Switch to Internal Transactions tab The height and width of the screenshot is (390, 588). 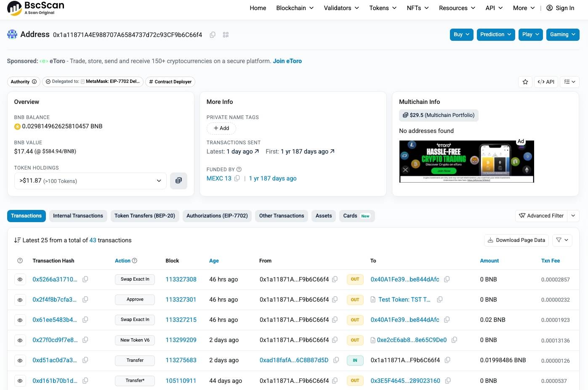78,216
